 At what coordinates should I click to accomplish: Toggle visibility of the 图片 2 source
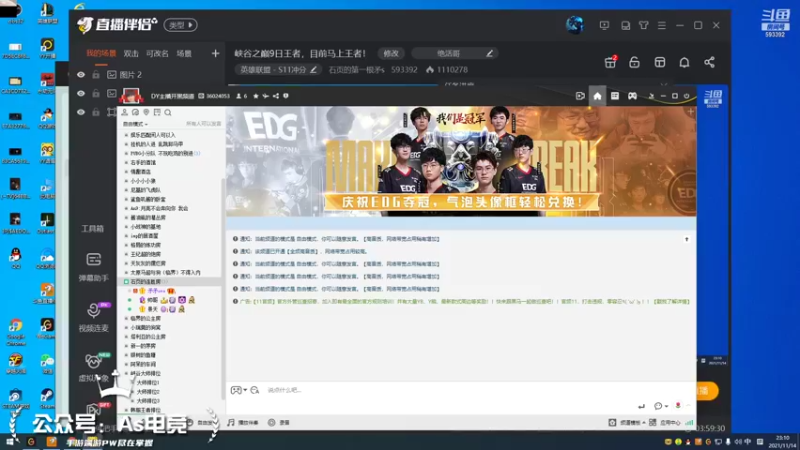[81, 74]
